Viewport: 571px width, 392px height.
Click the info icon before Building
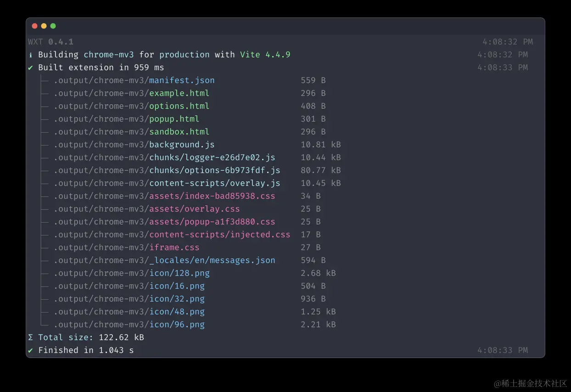tap(30, 55)
